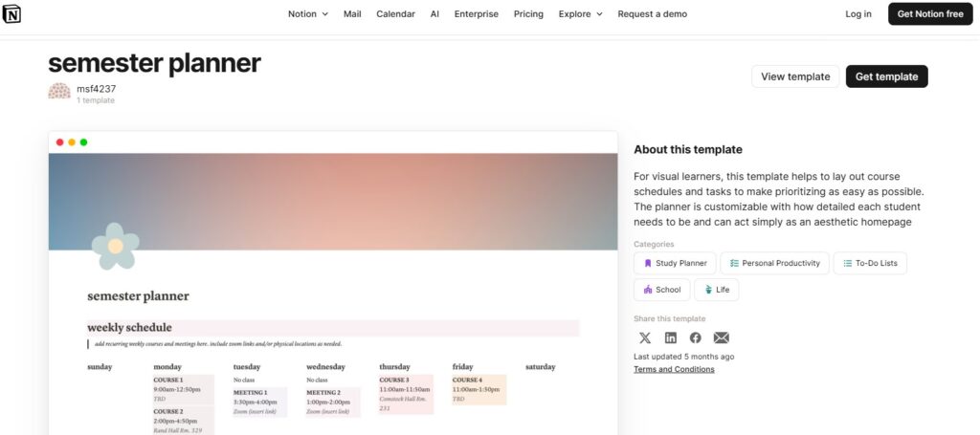Share template via email envelope icon
The image size is (980, 435).
722,337
